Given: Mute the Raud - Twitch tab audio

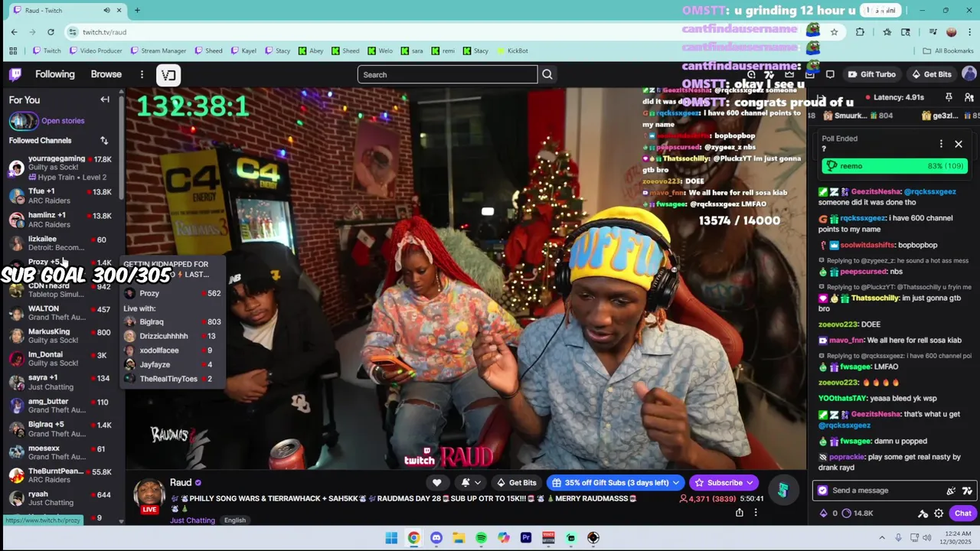Looking at the screenshot, I should [106, 10].
